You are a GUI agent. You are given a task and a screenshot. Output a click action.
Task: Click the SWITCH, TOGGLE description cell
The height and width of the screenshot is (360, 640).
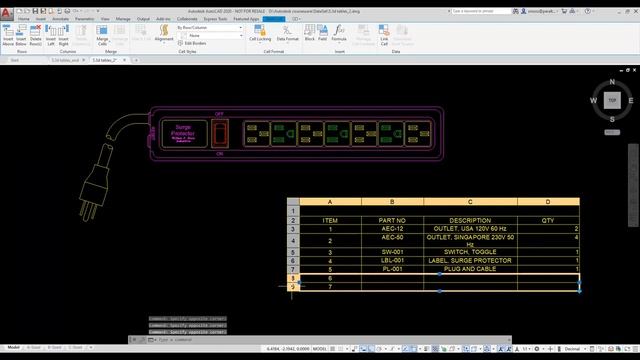(x=470, y=252)
